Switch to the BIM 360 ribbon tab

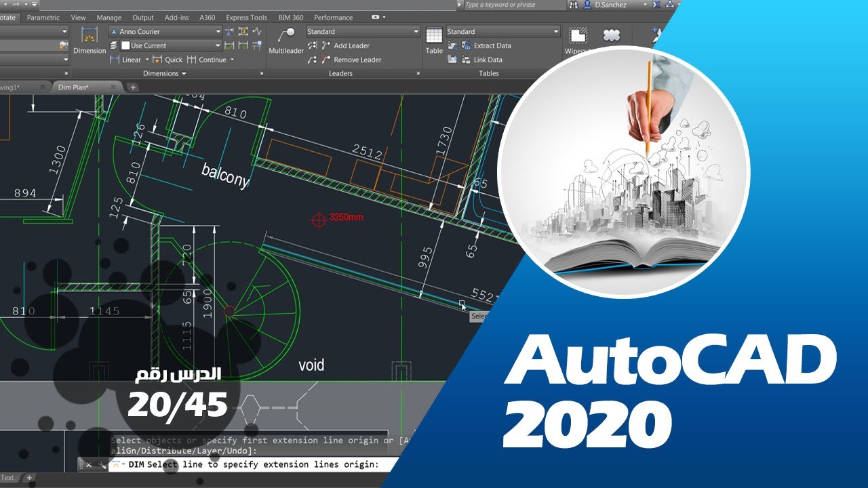[291, 18]
